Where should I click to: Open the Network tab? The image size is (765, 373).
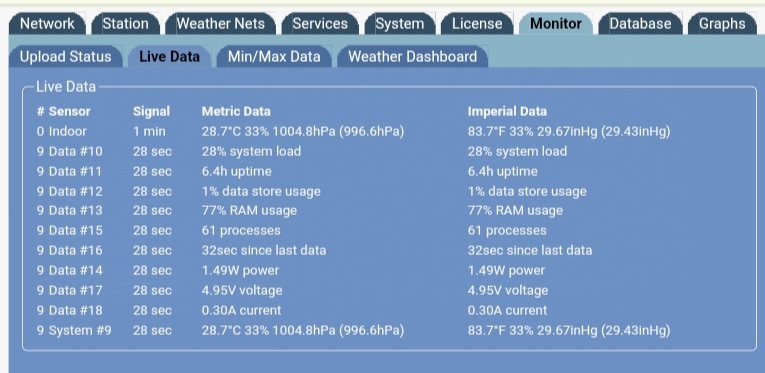point(47,24)
